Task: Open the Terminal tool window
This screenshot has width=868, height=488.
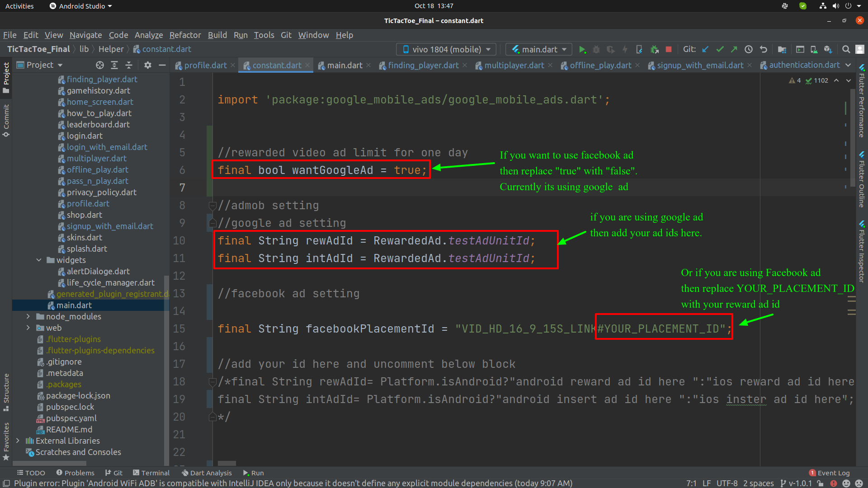Action: coord(151,473)
